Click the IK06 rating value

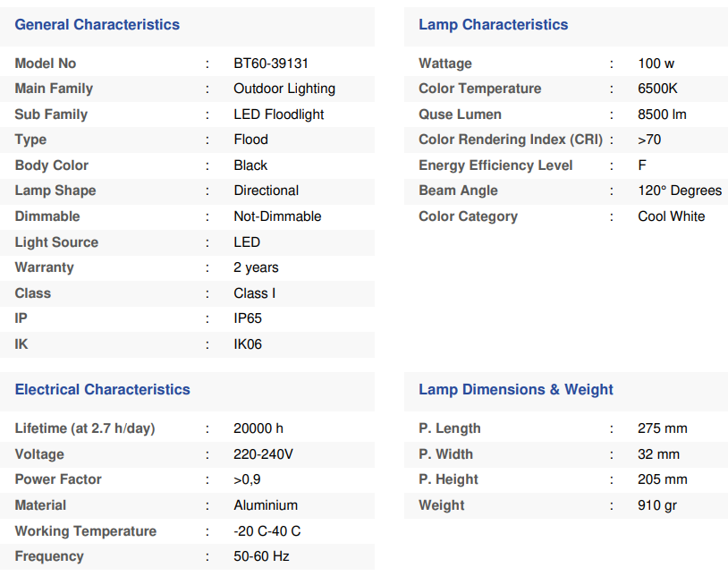click(248, 344)
